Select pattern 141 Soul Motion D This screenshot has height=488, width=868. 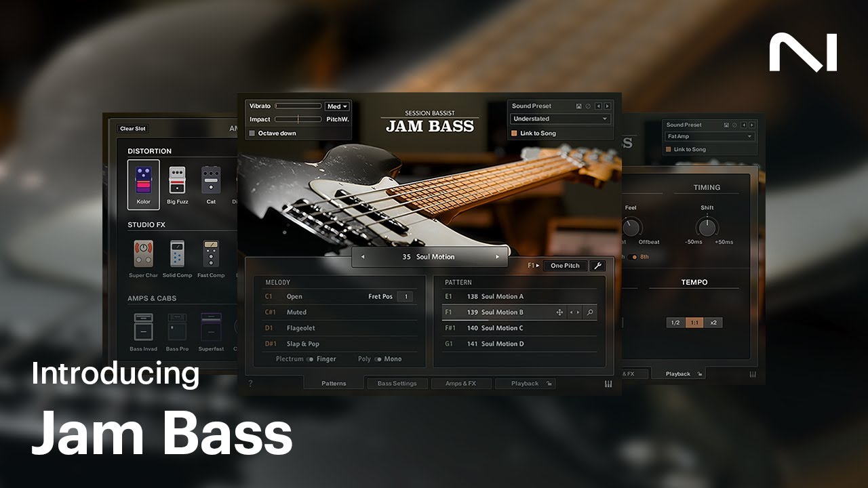point(520,344)
